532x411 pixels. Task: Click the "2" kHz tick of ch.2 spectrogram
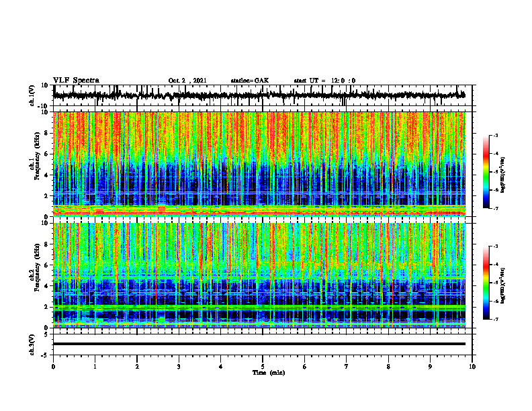[47, 307]
